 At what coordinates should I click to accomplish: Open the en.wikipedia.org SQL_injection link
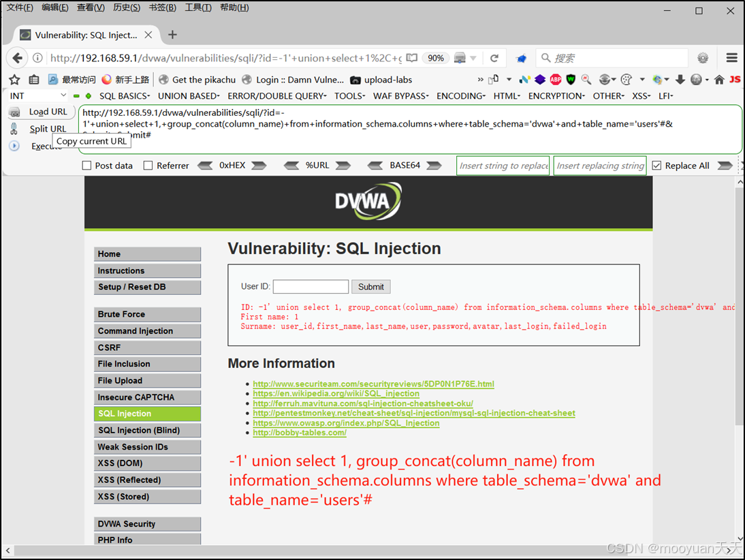[336, 394]
